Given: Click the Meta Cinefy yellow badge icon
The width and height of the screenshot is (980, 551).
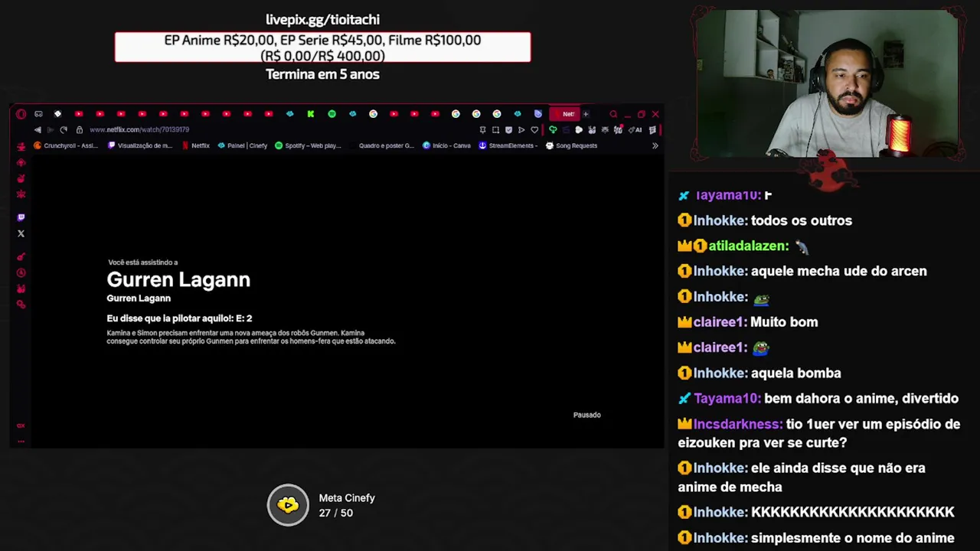Looking at the screenshot, I should point(288,505).
